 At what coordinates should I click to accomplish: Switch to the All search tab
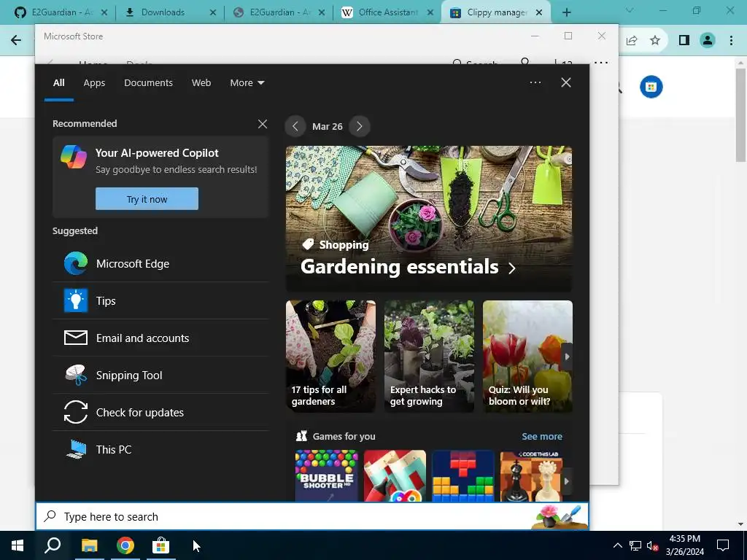58,83
